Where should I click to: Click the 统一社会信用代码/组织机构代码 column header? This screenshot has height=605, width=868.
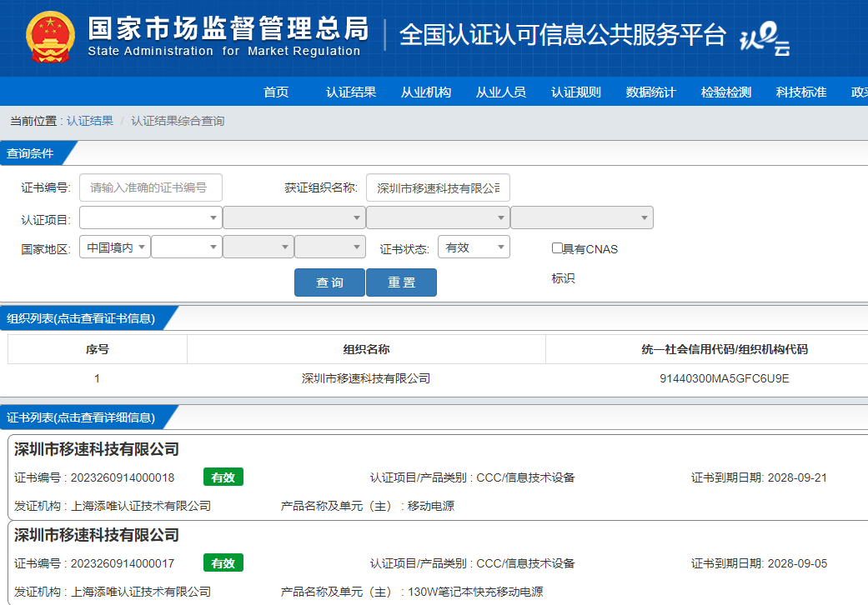[725, 349]
